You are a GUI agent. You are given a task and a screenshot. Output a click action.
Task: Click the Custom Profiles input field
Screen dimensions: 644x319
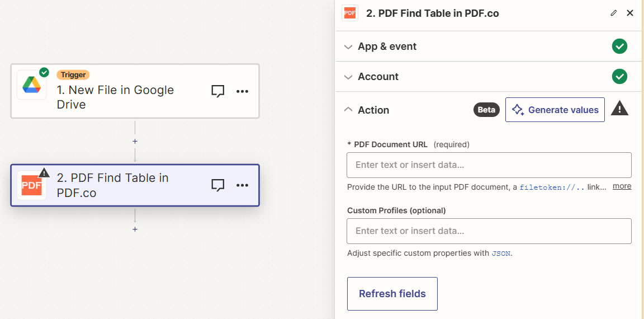[489, 231]
